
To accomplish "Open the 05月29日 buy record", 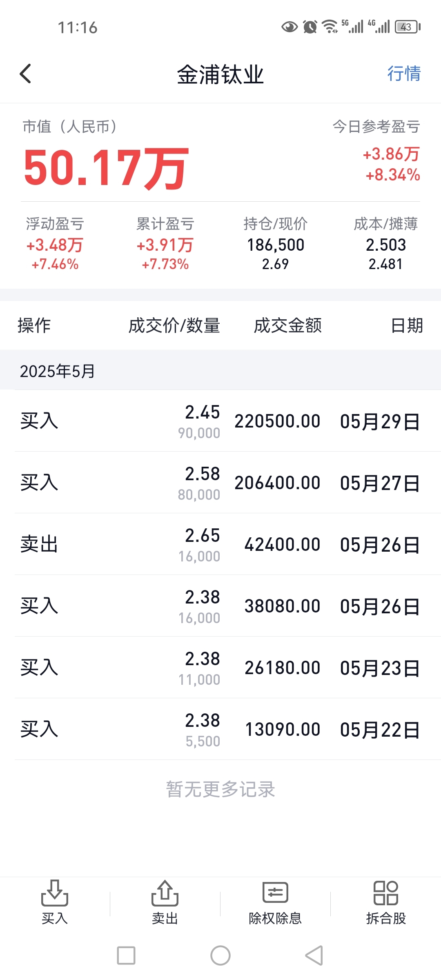I will tap(220, 421).
